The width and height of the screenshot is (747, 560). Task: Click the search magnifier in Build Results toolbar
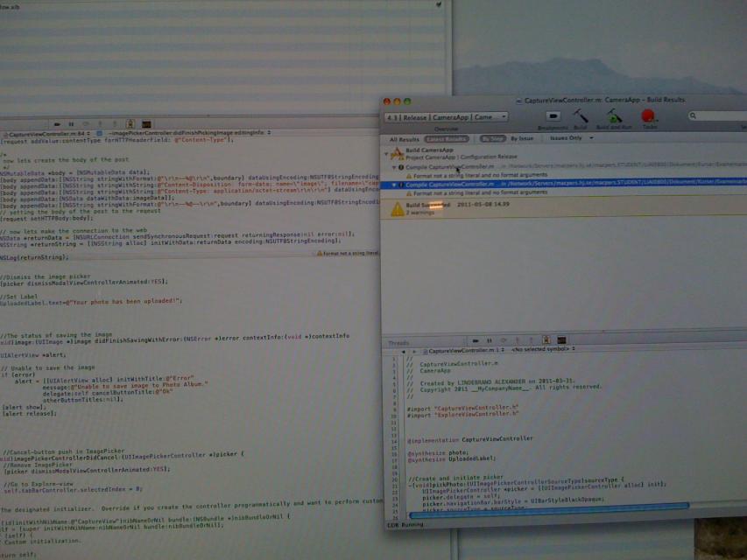tap(694, 115)
